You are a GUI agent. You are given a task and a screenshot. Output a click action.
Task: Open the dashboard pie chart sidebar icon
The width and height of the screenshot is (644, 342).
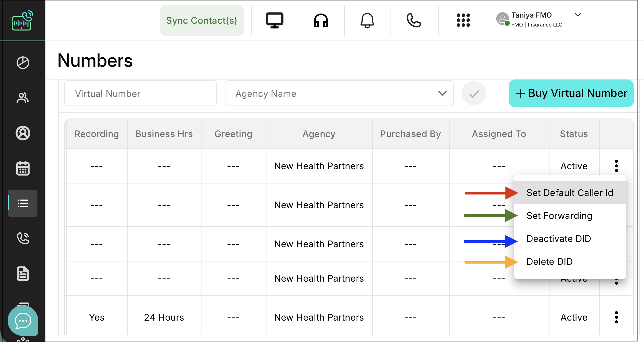click(23, 63)
